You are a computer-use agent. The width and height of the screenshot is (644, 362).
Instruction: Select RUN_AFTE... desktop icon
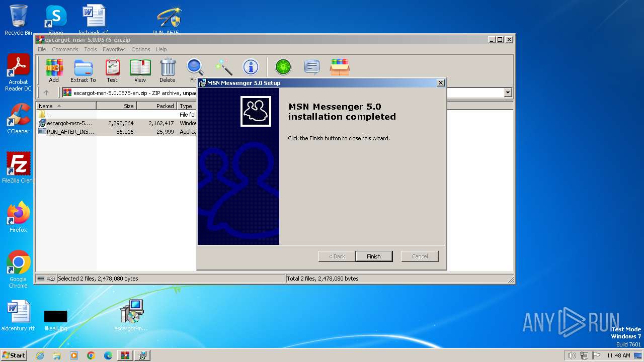pos(167,20)
